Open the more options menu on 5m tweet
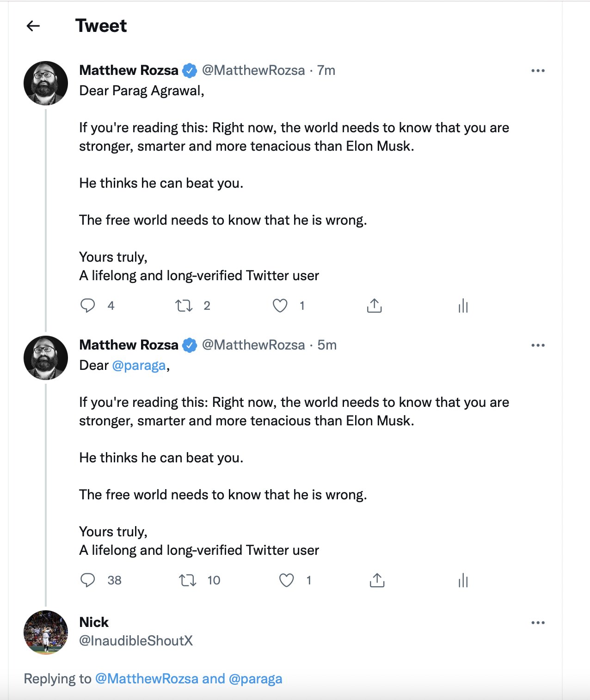This screenshot has height=700, width=590. pyautogui.click(x=538, y=345)
